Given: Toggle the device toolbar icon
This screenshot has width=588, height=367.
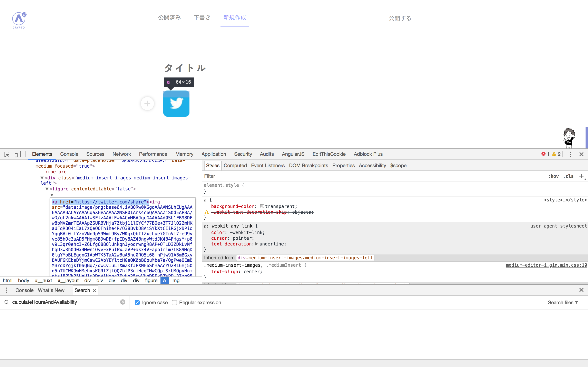Looking at the screenshot, I should tap(18, 154).
